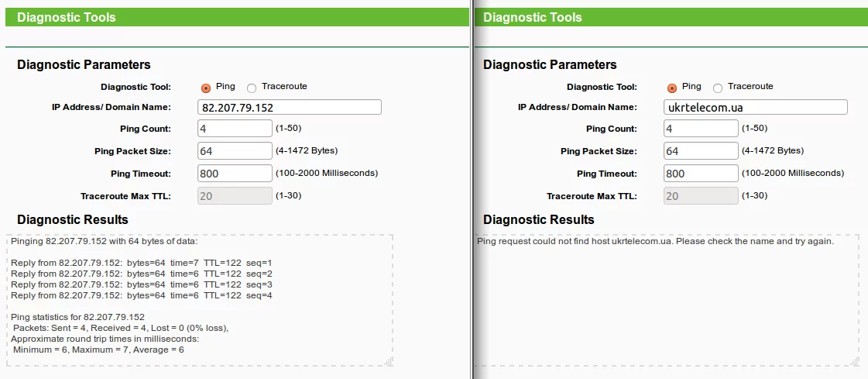Click the Ping Timeout field in left panel

(x=235, y=174)
